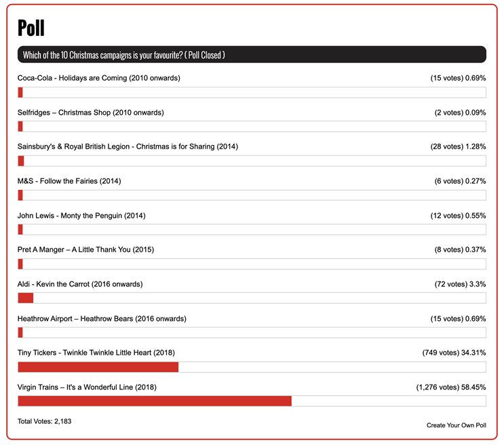
Task: Click the Sainsbury's result progress bar
Action: [252, 161]
